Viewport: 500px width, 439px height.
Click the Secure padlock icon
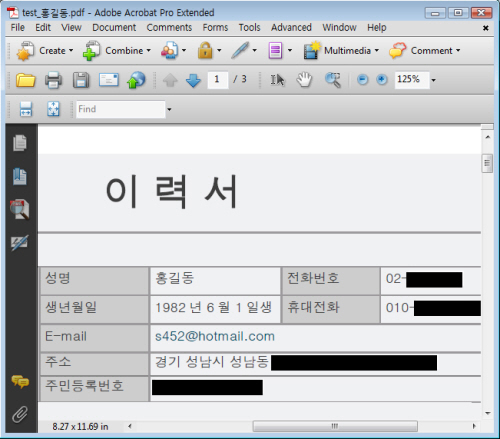click(205, 51)
